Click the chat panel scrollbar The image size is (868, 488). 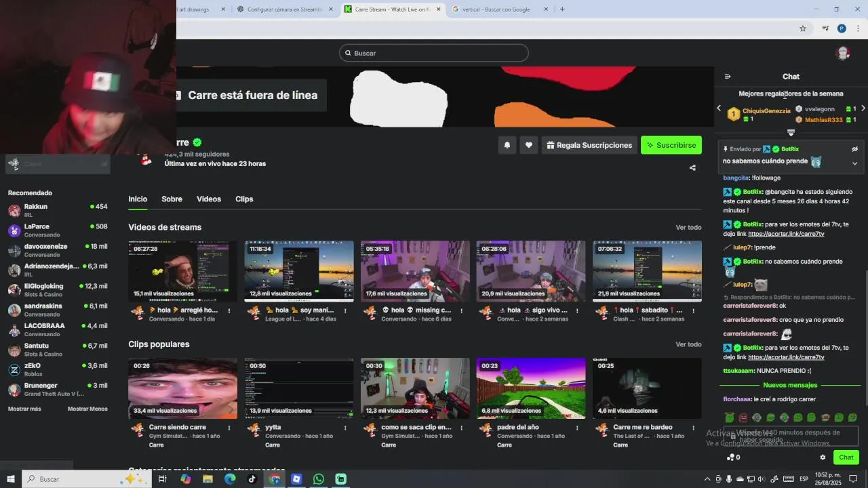(866, 339)
